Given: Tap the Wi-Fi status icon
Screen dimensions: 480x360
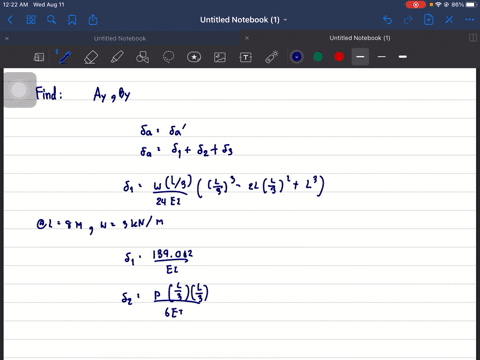Looking at the screenshot, I should pos(438,5).
